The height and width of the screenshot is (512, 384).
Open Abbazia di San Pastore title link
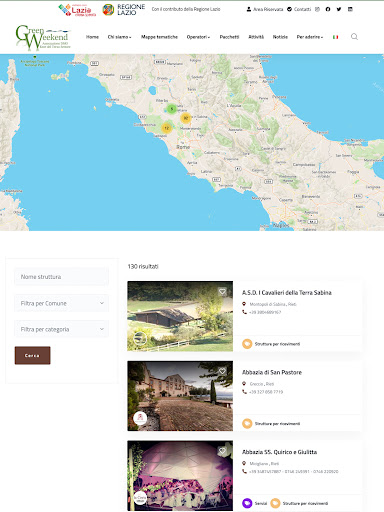272,372
